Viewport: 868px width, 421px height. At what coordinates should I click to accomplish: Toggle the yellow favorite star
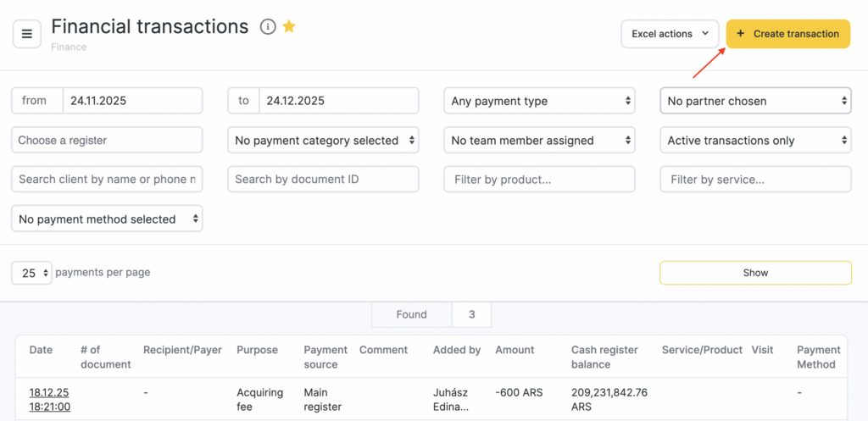click(x=289, y=27)
